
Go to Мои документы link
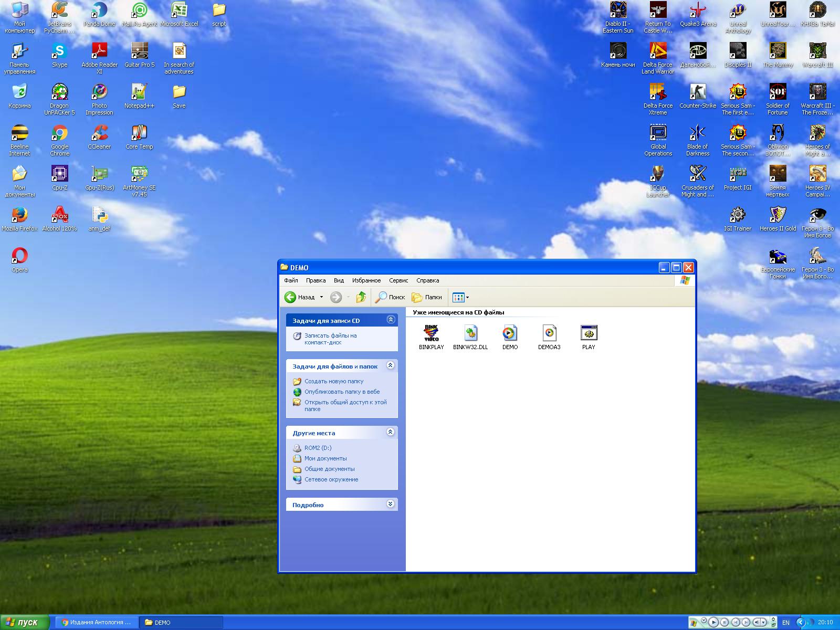tap(325, 458)
